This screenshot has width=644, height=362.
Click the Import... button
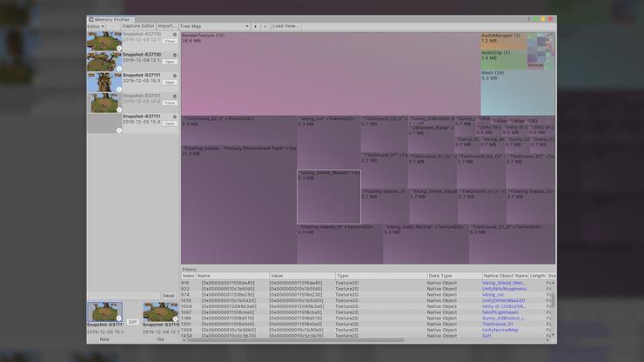click(167, 26)
